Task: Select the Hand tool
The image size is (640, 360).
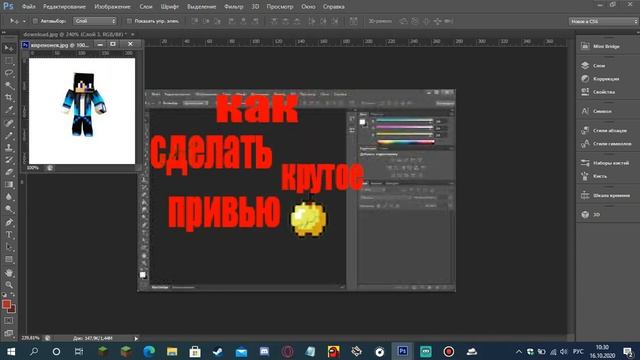Action: (x=9, y=273)
